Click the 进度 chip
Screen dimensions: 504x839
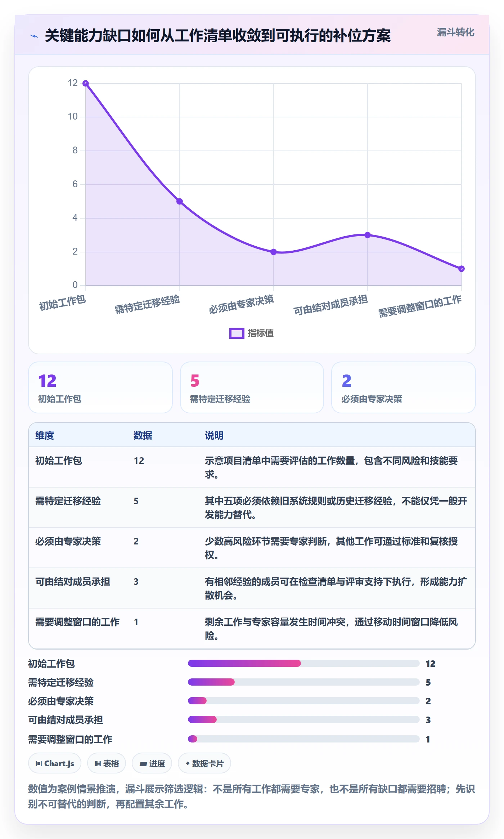tap(152, 763)
